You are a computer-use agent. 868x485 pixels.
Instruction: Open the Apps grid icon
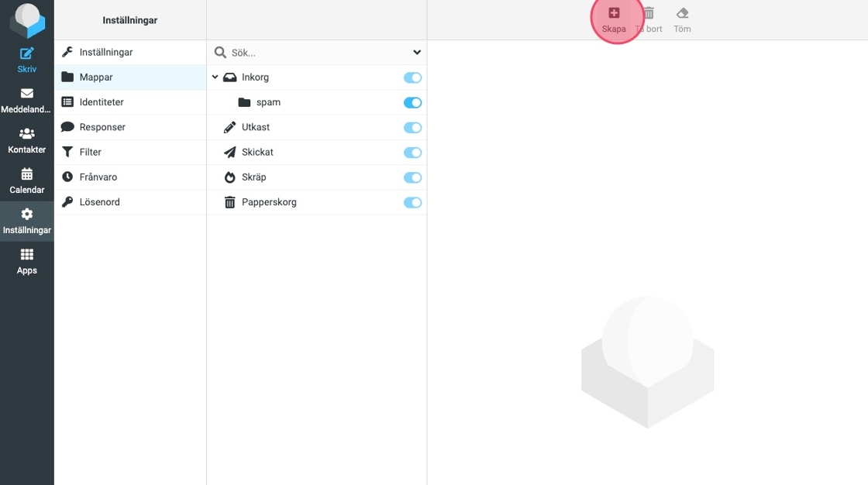point(27,255)
